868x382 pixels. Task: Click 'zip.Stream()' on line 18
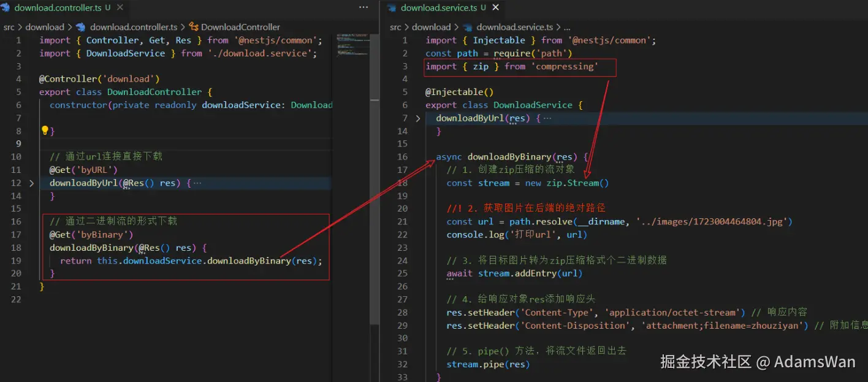click(x=577, y=183)
